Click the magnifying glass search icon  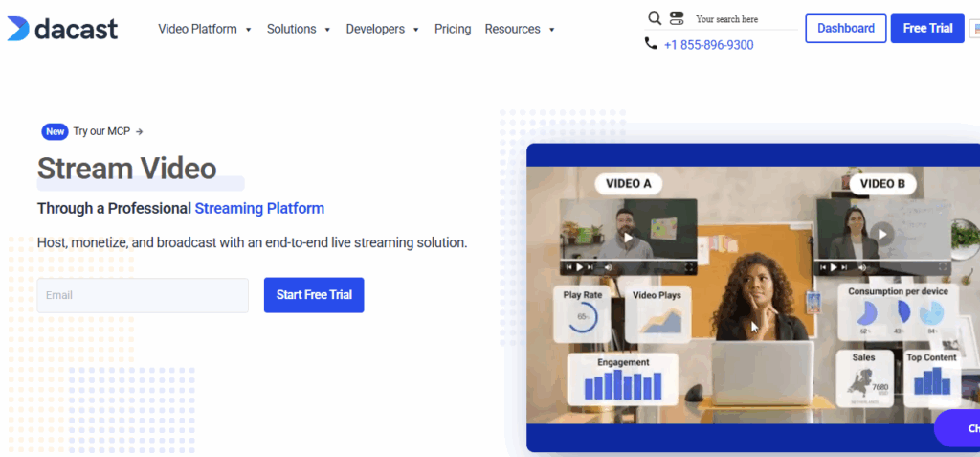point(655,18)
